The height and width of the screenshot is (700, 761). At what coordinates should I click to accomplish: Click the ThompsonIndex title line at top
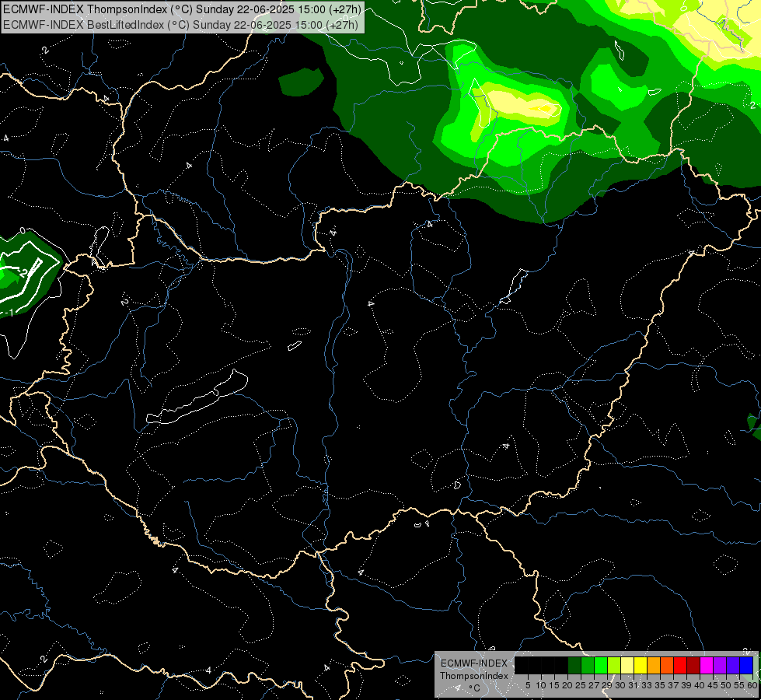tap(181, 9)
